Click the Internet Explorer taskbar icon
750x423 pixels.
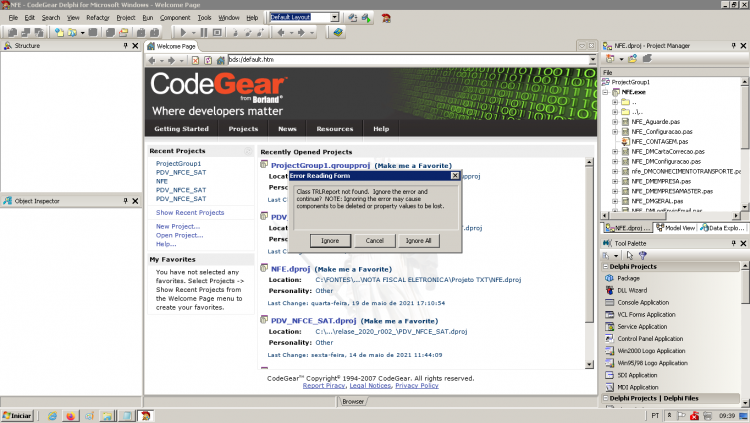point(52,416)
